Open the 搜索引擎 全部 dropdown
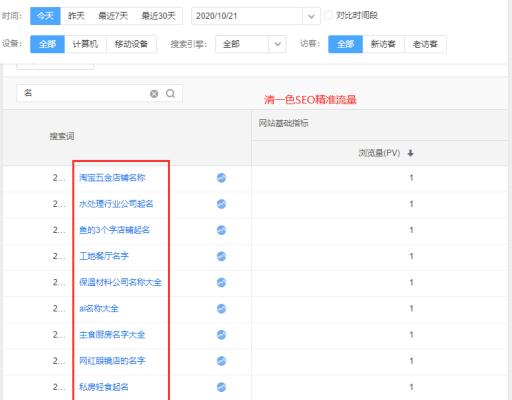Viewport: 512px width, 400px height. pos(251,44)
